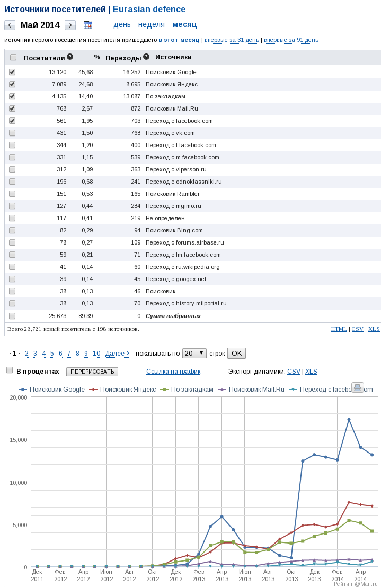Check Переход с viperson.ru checkbox
Viewport: 381px width, 588px height.
[x=12, y=169]
